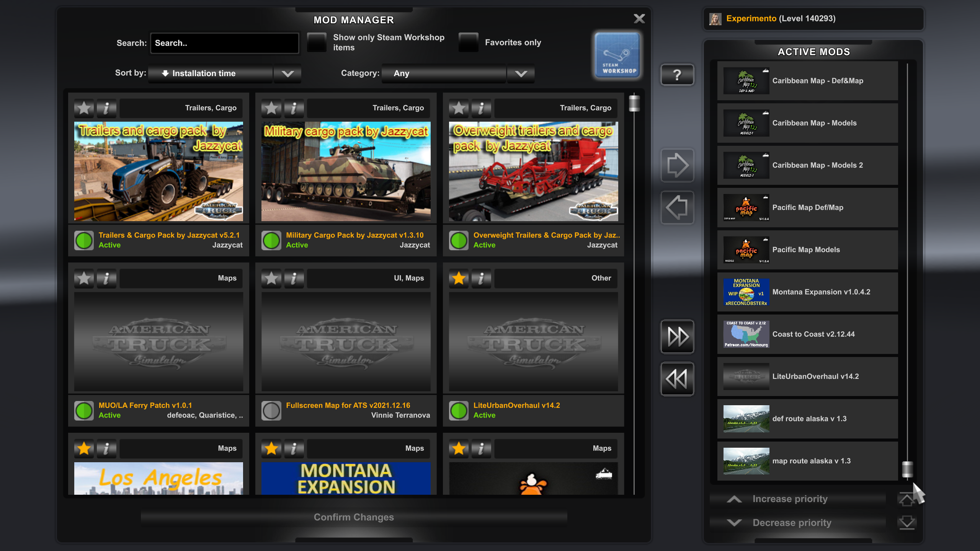
Task: Toggle Fullscreen Map for ATS activation circle
Action: coord(271,411)
